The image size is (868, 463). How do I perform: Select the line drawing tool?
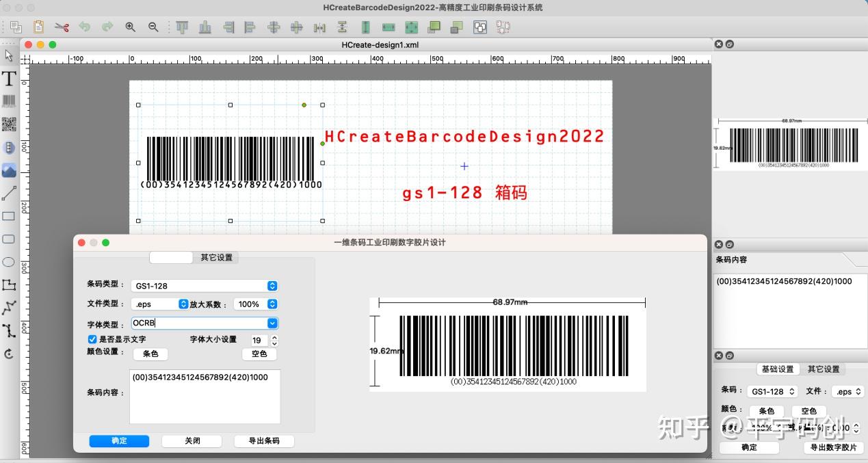(9, 194)
